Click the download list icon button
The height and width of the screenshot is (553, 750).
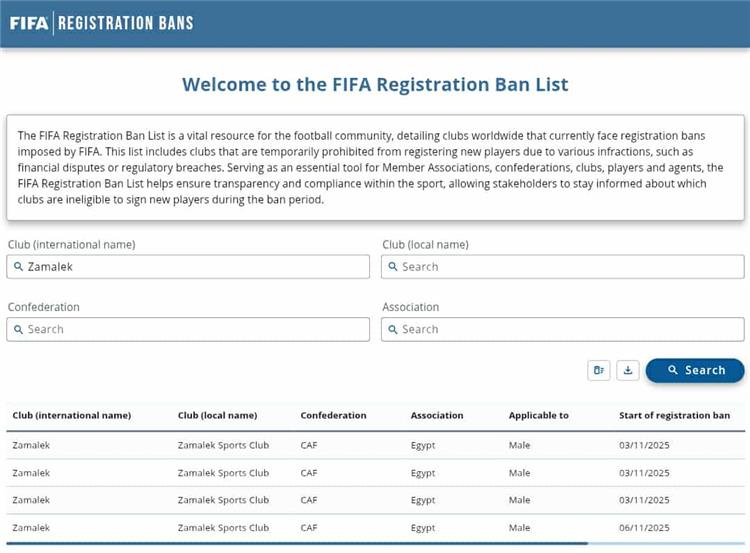[628, 370]
